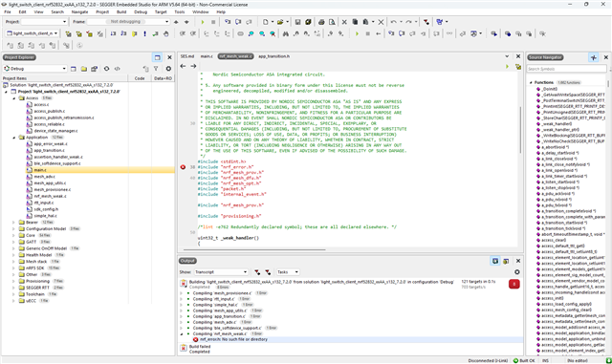Collapse the Access folder in project tree
This screenshot has width=612, height=364.
[13, 98]
